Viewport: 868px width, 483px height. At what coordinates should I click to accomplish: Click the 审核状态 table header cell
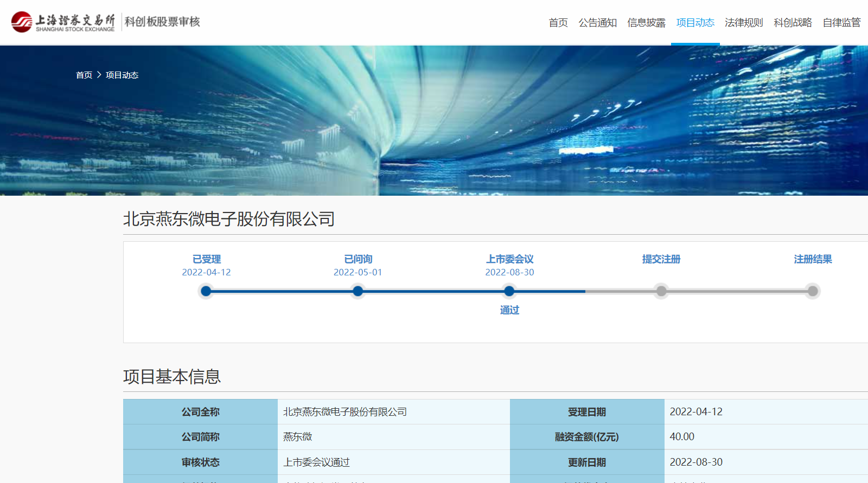coord(200,462)
